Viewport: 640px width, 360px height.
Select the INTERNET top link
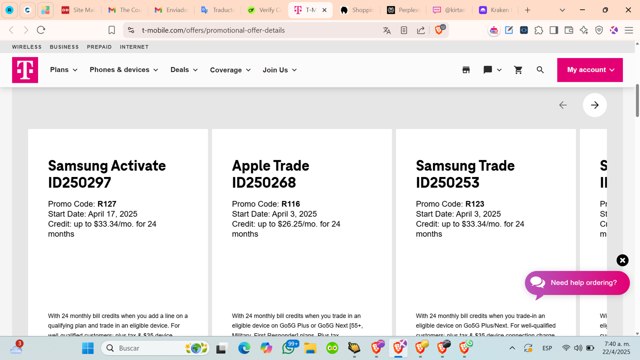tap(134, 47)
